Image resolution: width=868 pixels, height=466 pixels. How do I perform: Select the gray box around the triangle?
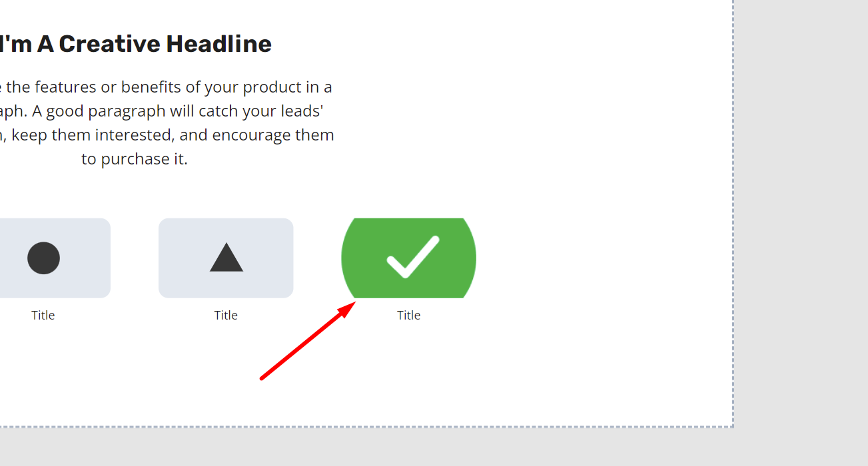coord(226,258)
